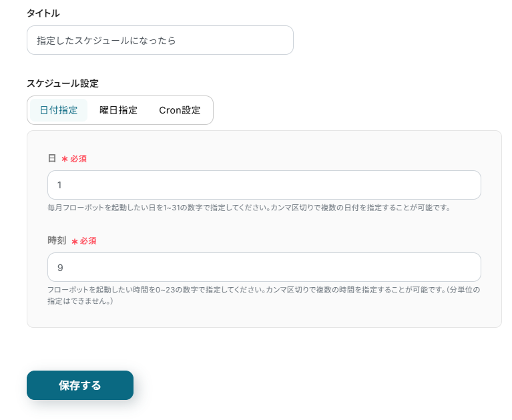Click the 保存する button
This screenshot has height=420, width=512.
(x=80, y=385)
